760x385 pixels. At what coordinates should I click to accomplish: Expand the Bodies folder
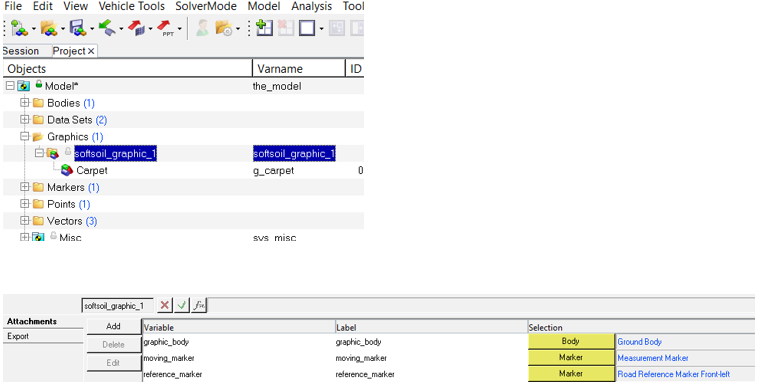(24, 103)
